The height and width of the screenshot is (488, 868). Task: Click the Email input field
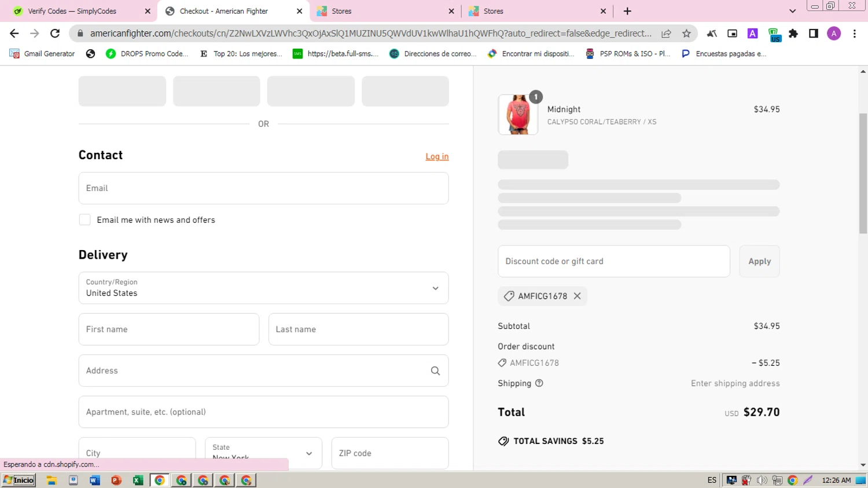pyautogui.click(x=263, y=188)
